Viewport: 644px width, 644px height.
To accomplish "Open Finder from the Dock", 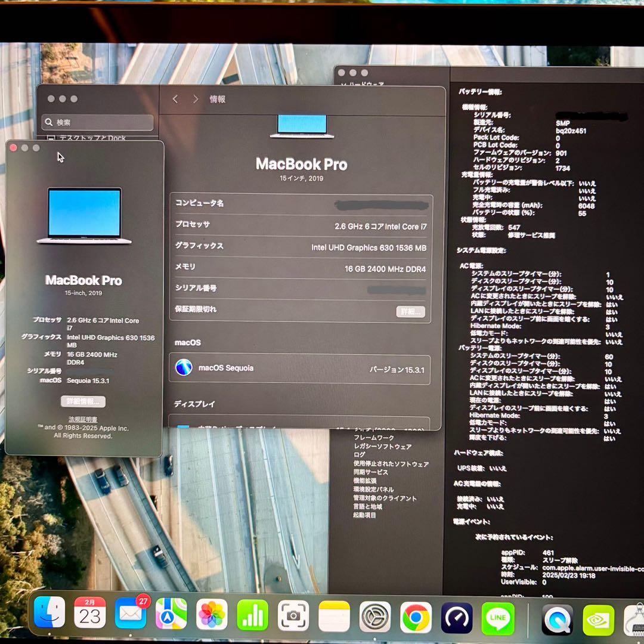I will pyautogui.click(x=49, y=612).
